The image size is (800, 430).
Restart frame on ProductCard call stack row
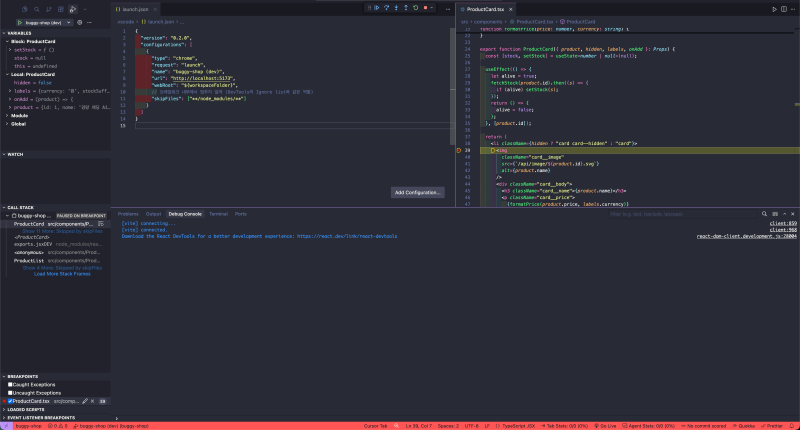click(x=101, y=224)
